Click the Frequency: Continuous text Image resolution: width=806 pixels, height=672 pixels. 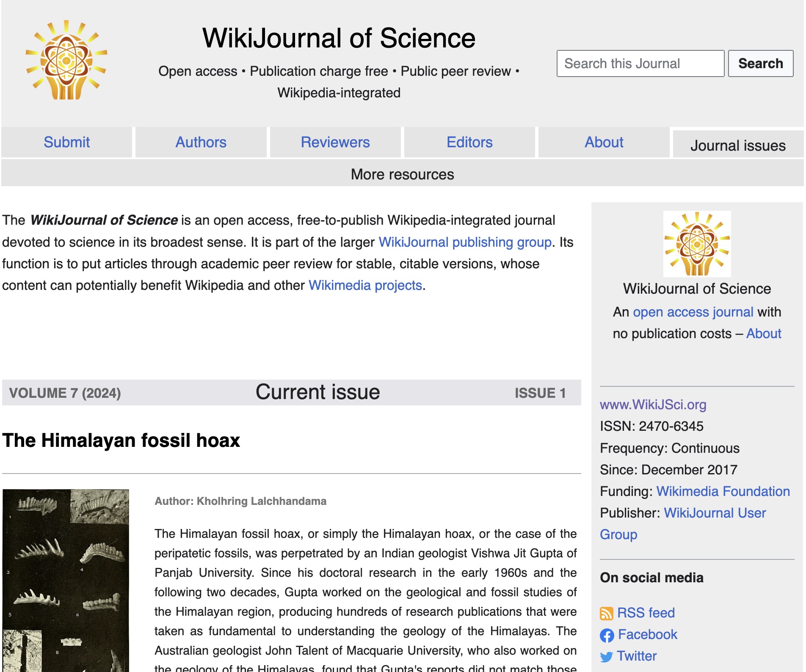click(670, 448)
